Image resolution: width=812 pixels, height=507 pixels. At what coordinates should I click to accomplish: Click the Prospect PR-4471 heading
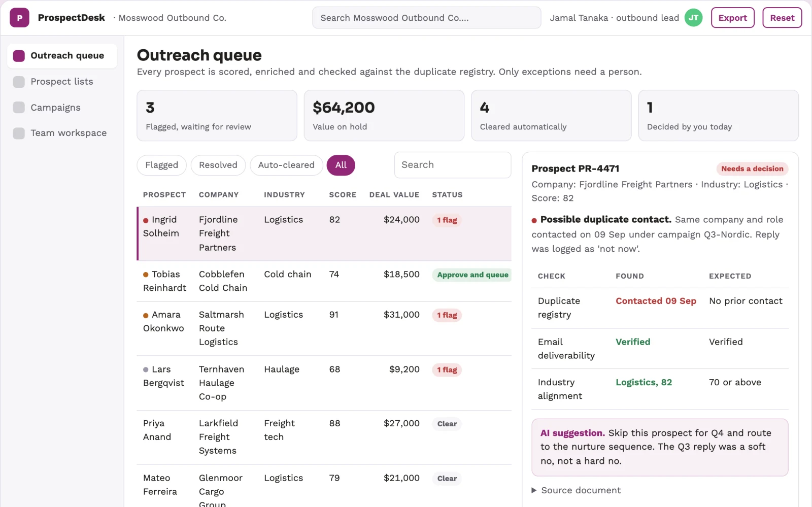click(x=575, y=168)
